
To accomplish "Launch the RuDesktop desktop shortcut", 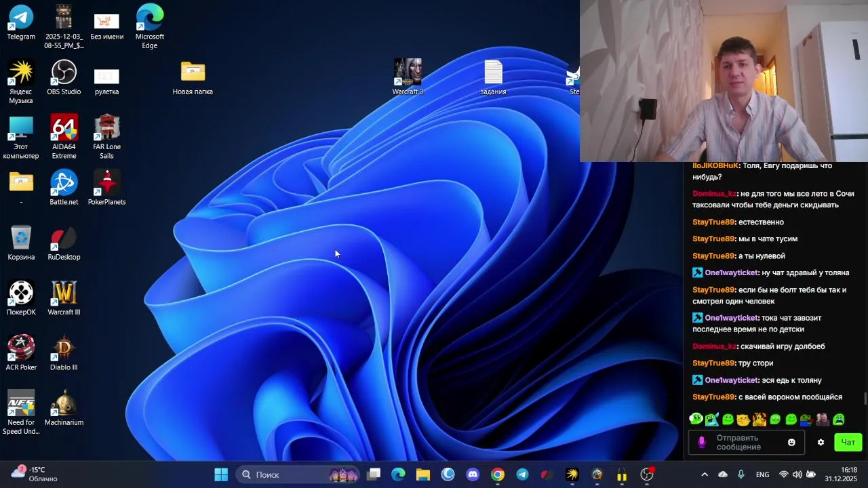I will pyautogui.click(x=64, y=243).
